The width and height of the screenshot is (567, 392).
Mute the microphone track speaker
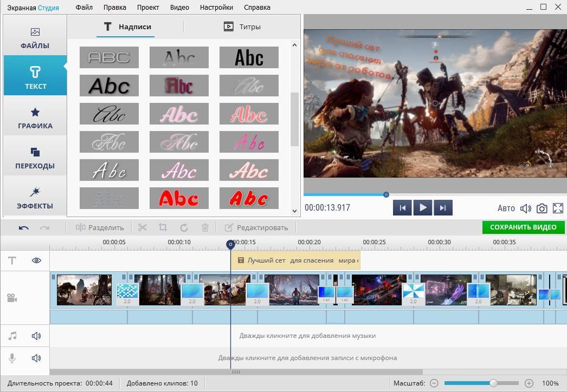pyautogui.click(x=36, y=358)
